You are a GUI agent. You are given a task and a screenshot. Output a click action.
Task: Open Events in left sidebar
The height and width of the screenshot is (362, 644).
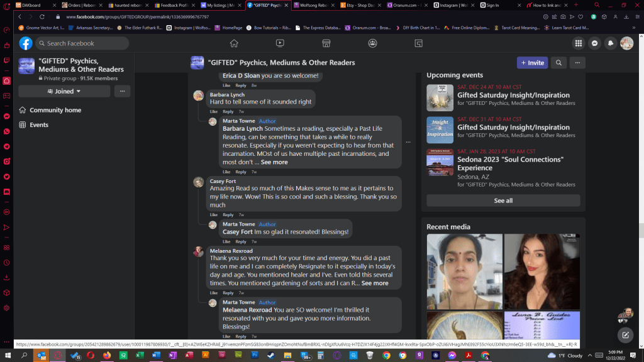pyautogui.click(x=39, y=125)
